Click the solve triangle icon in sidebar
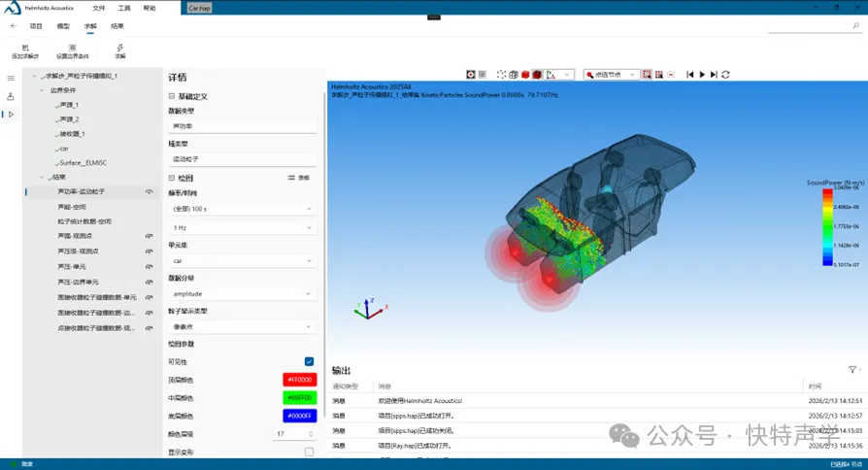Screen dimensions: 868x470 point(11,115)
